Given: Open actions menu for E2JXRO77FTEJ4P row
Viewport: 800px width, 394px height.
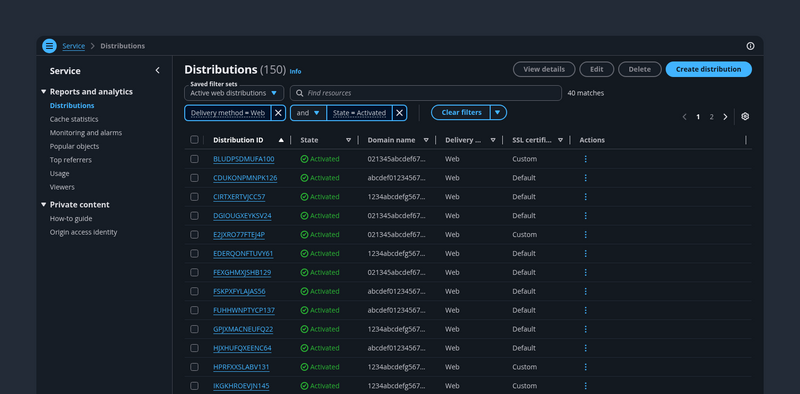Looking at the screenshot, I should tap(585, 235).
